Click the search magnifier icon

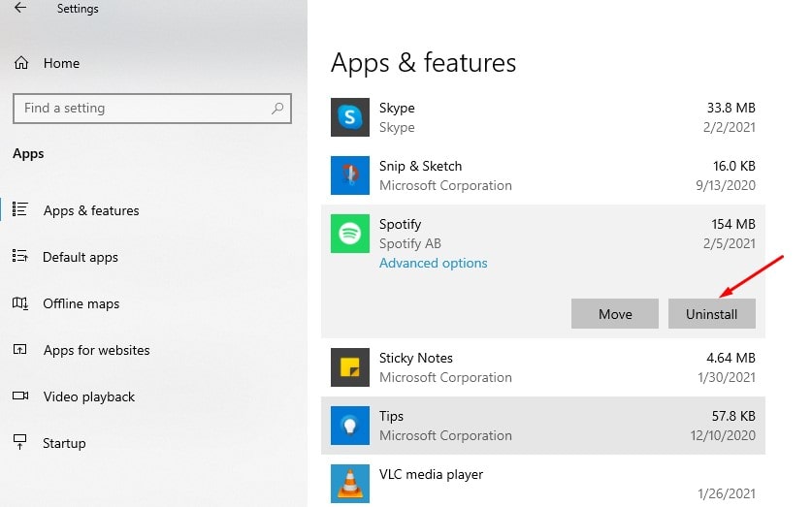pos(277,109)
